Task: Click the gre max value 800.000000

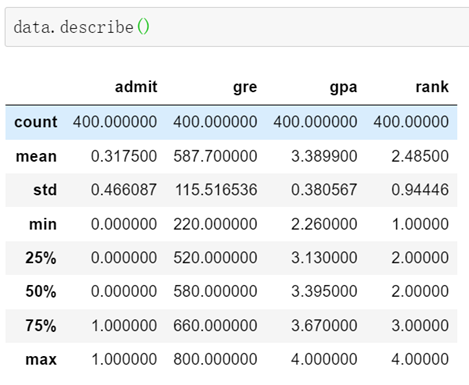Action: (x=215, y=359)
